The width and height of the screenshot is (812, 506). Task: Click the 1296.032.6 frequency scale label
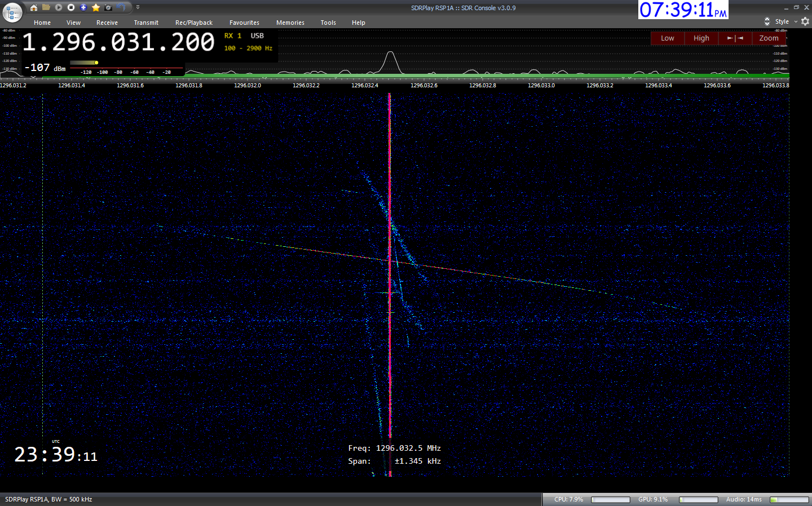(424, 86)
